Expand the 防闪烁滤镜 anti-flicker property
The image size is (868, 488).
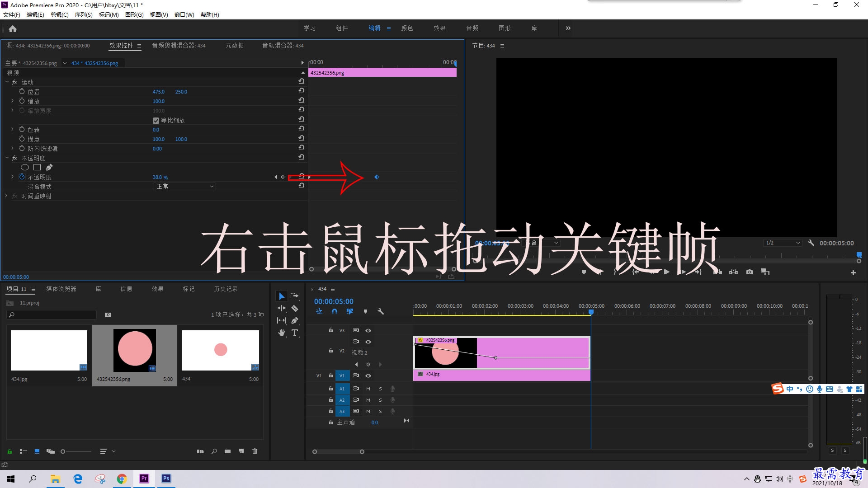(12, 148)
